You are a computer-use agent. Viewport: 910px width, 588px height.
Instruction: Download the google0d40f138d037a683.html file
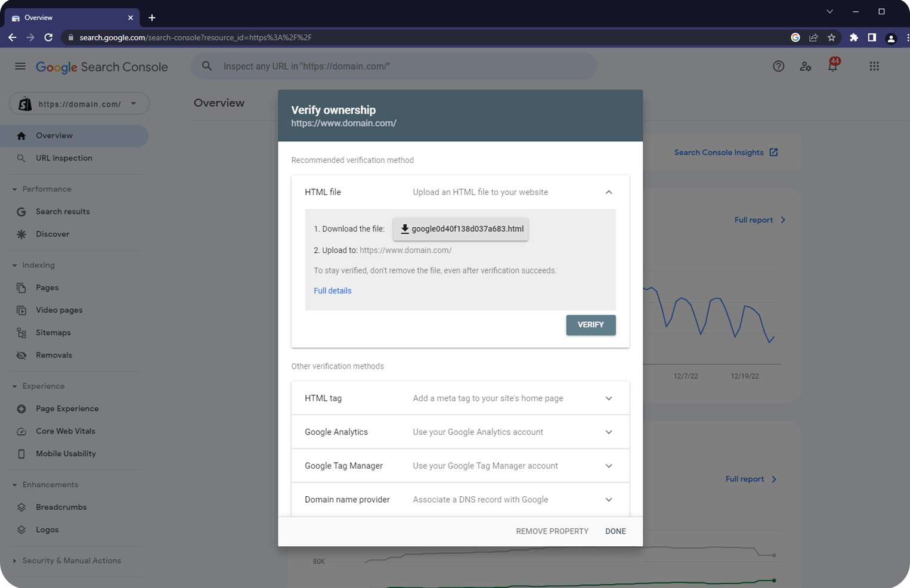tap(461, 229)
